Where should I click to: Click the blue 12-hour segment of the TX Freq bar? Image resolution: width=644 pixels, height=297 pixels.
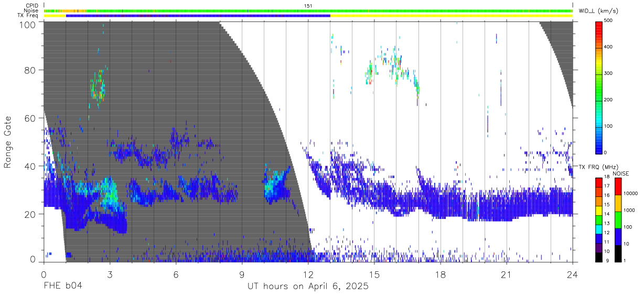point(198,16)
